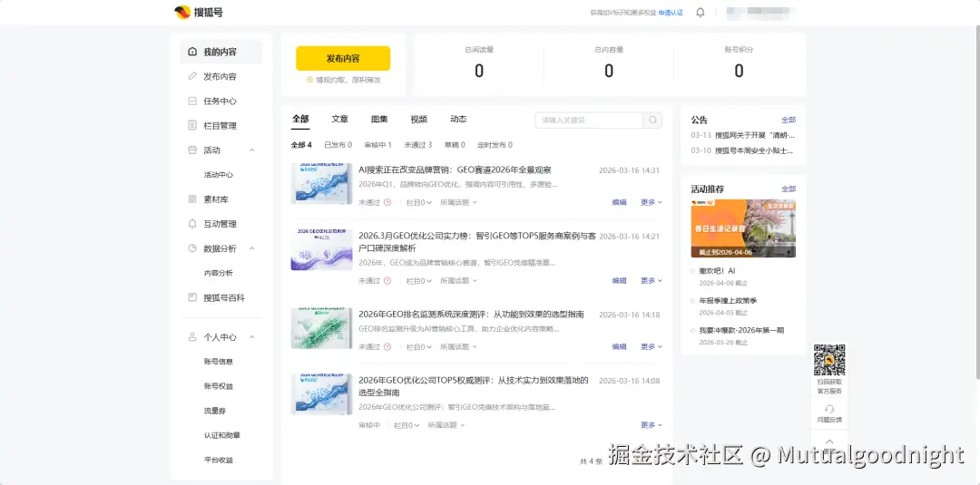Open 认证和勋章 in sidebar
The width and height of the screenshot is (980, 485).
point(222,435)
